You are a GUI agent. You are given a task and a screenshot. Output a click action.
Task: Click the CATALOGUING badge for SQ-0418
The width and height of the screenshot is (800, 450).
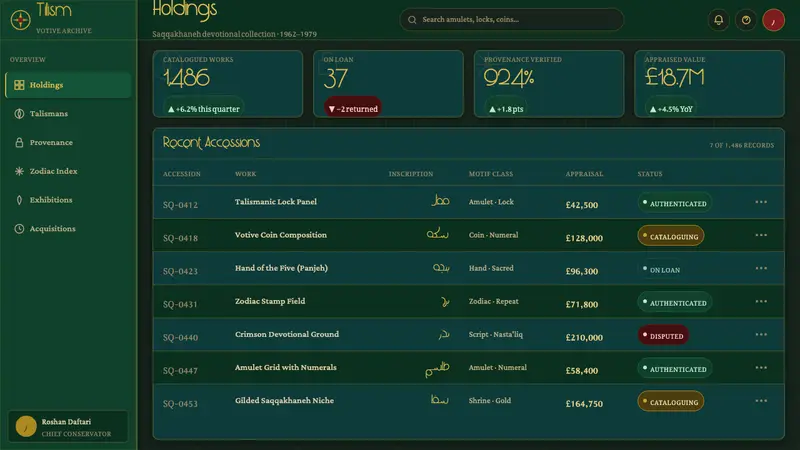[670, 236]
